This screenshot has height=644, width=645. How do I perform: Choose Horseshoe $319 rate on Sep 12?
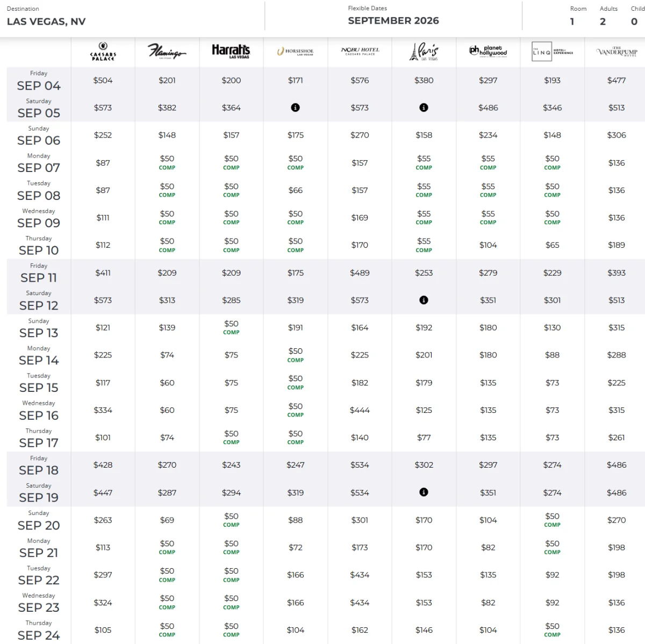(295, 300)
